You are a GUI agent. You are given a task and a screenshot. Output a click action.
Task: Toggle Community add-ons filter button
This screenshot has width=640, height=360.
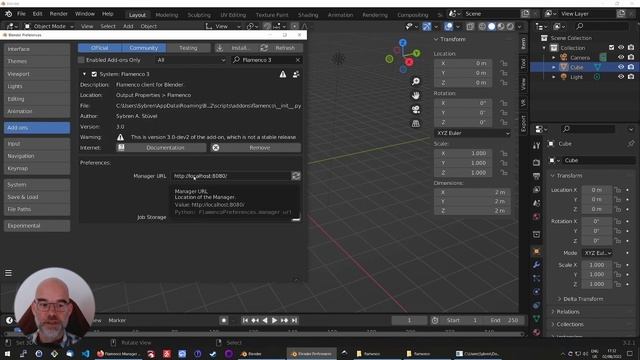144,48
